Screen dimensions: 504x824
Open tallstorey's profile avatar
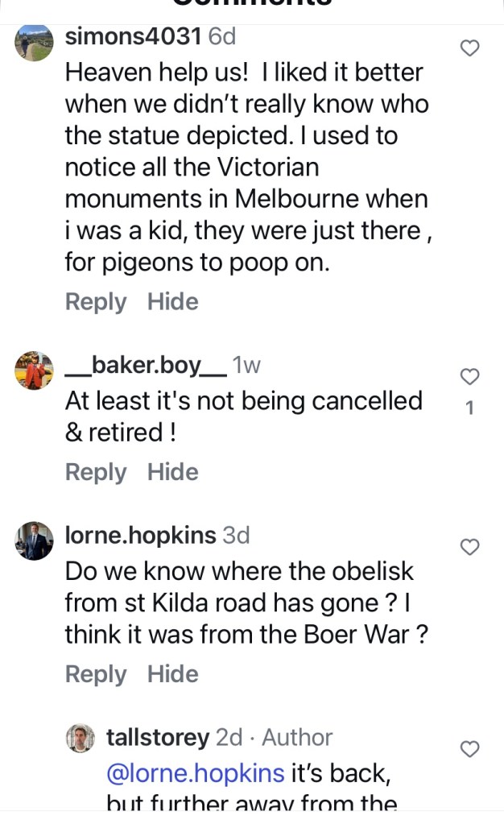coord(81,738)
